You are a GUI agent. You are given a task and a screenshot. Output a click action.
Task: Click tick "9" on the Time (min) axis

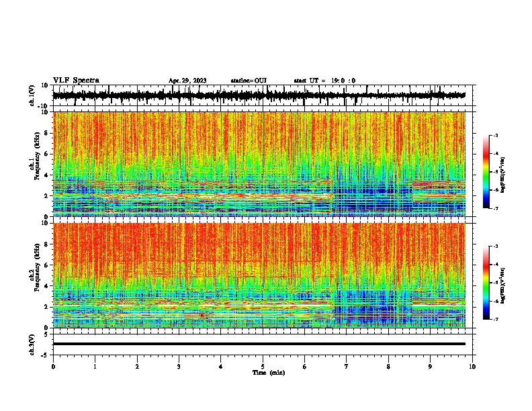click(x=430, y=367)
